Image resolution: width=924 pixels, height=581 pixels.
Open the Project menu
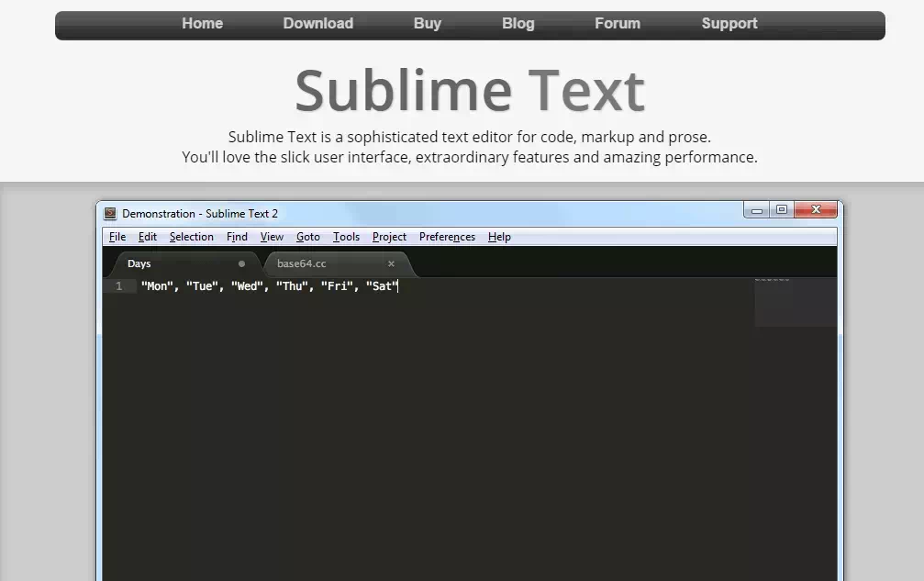pos(389,237)
